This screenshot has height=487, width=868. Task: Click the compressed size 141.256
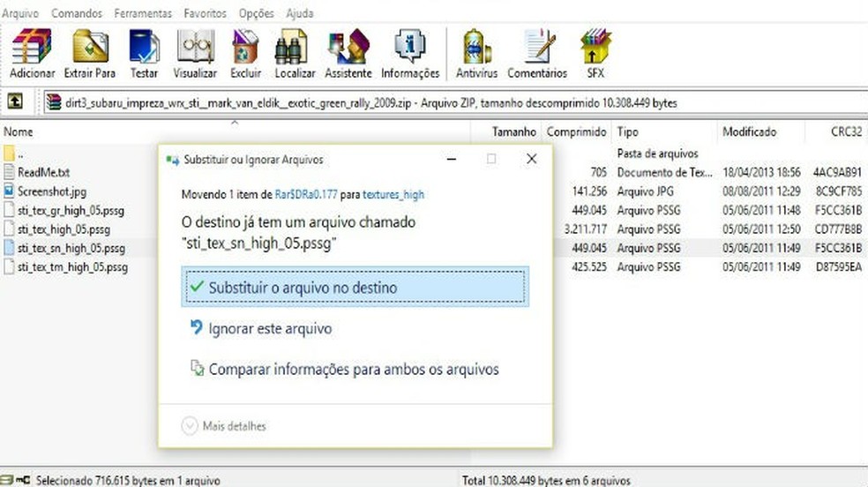coord(589,191)
